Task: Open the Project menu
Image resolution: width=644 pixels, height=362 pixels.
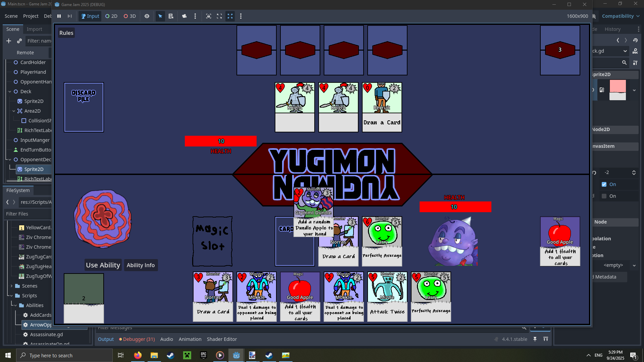Action: 31,16
